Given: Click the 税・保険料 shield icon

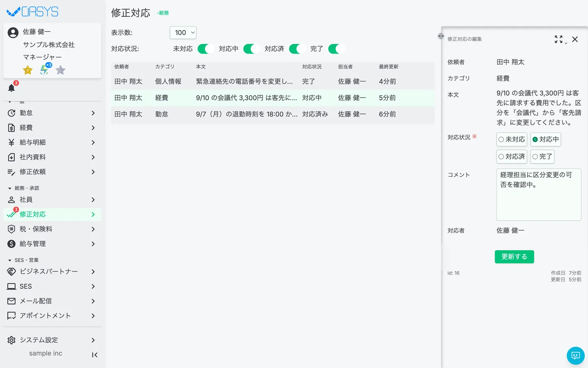Looking at the screenshot, I should point(11,229).
